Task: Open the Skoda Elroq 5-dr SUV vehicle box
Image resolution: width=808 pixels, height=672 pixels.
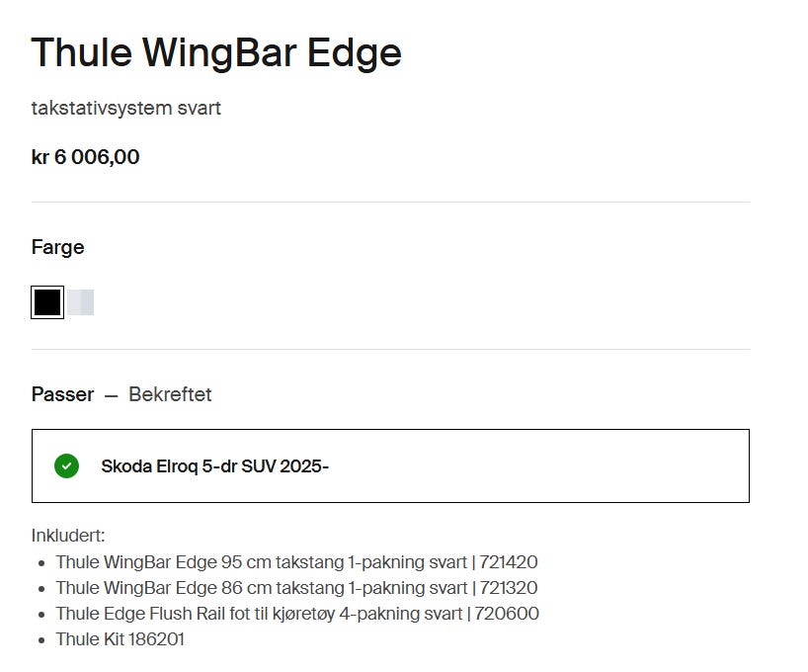Action: pos(390,465)
